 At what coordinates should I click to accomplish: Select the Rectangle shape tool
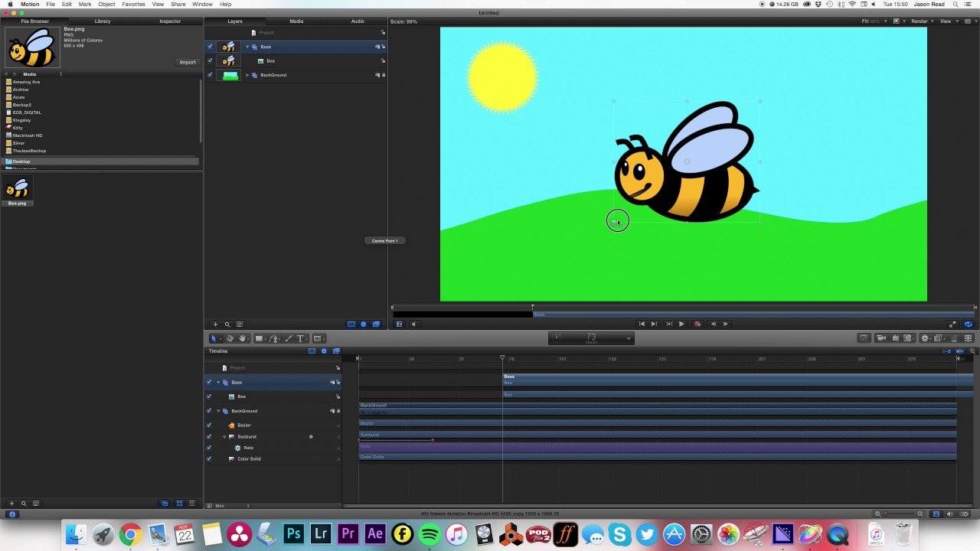coord(259,338)
